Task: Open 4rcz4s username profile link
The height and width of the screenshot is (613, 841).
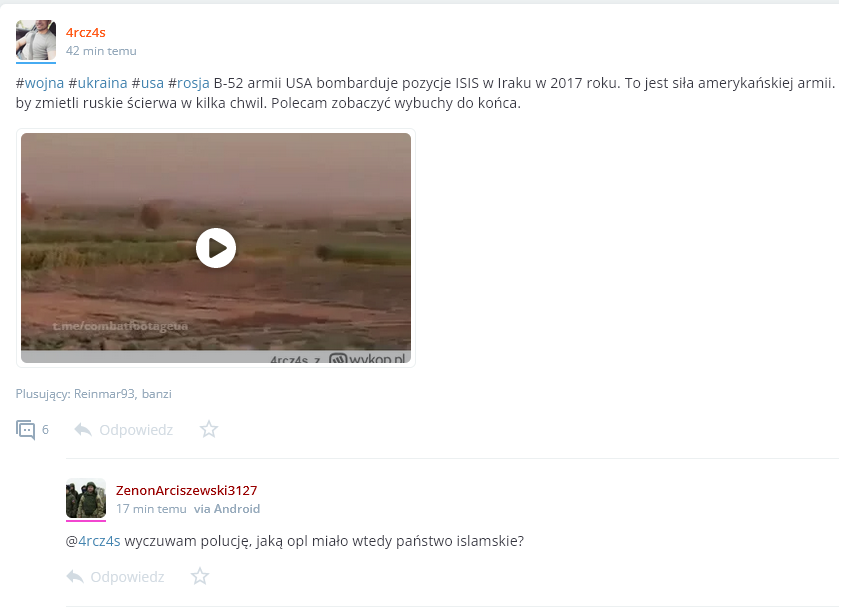Action: click(86, 33)
